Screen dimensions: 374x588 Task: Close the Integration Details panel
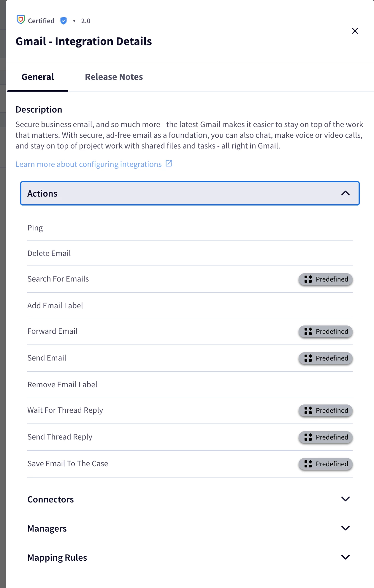[x=355, y=31]
